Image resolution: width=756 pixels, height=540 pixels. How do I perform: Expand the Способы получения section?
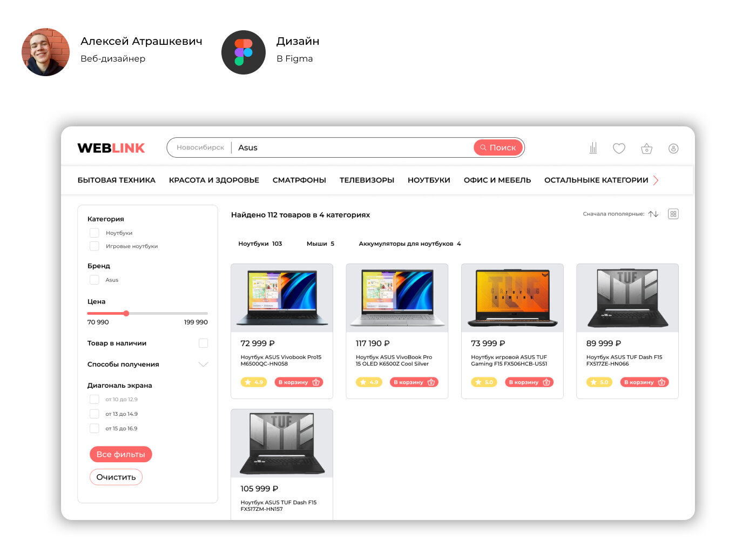point(204,364)
